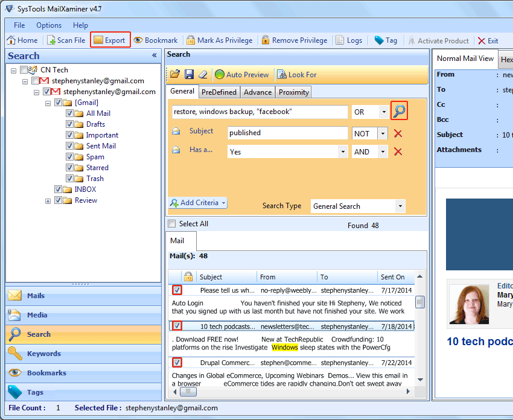This screenshot has width=513, height=420.
Task: Save search criteria floppy icon
Action: [189, 74]
